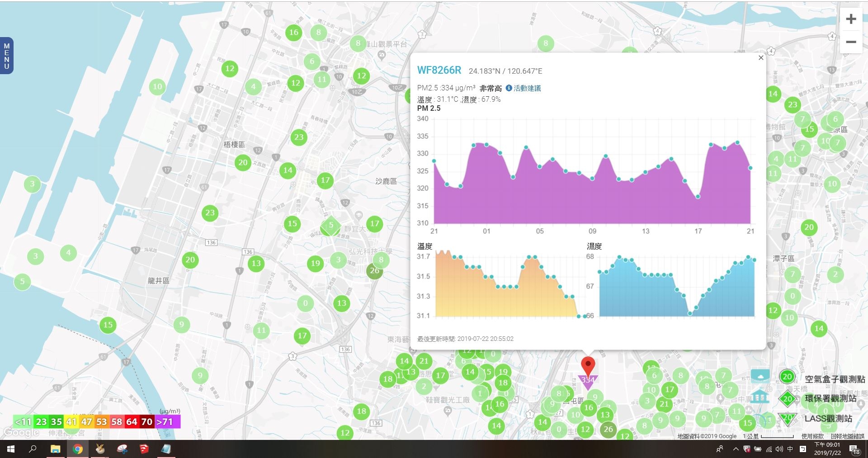The height and width of the screenshot is (458, 868).
Task: Click the airbox cloud icon in legend
Action: point(760,376)
